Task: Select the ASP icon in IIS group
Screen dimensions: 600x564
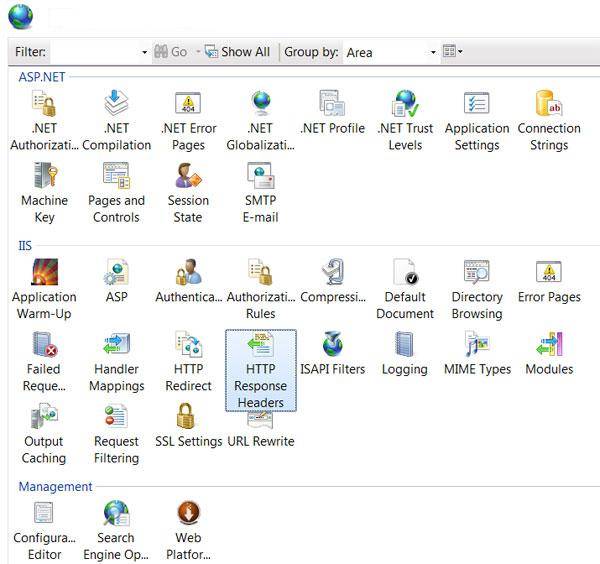Action: [116, 281]
